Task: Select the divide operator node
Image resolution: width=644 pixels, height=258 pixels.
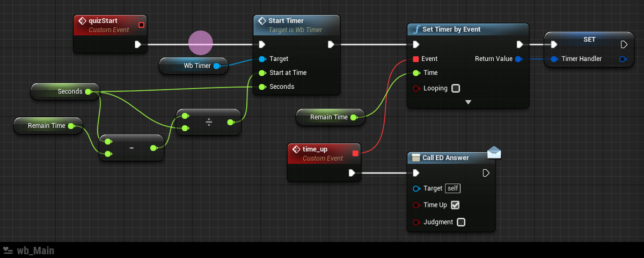Action: (209, 122)
